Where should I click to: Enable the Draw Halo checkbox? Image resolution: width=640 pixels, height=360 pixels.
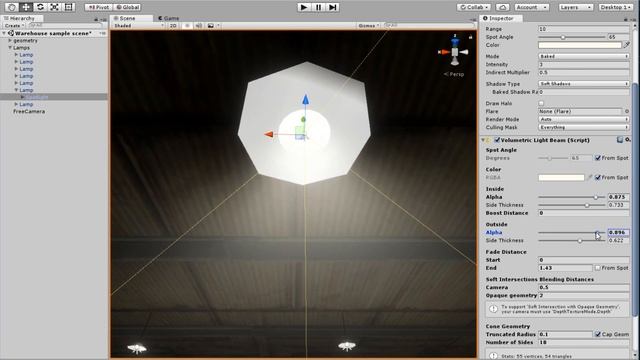[x=541, y=103]
